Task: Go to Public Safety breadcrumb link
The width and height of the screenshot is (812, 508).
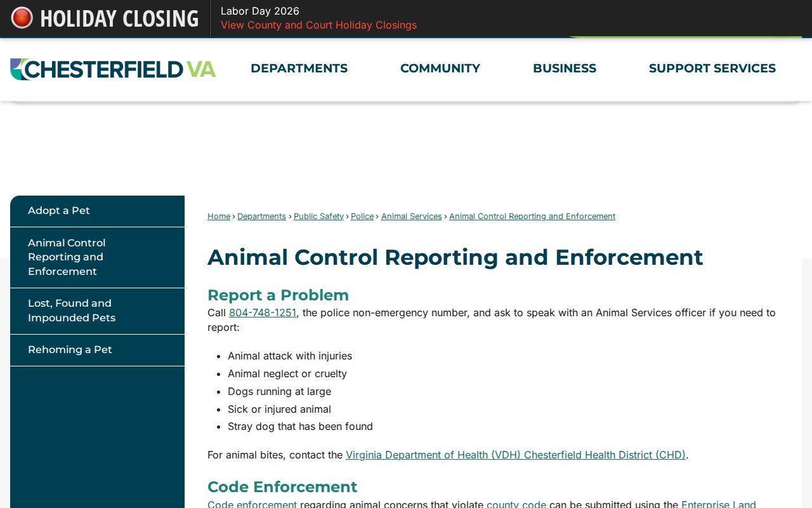Action: [318, 217]
